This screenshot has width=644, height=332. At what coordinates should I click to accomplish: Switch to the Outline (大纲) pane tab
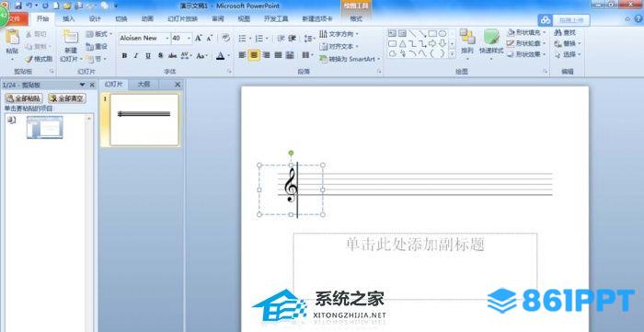pyautogui.click(x=144, y=85)
